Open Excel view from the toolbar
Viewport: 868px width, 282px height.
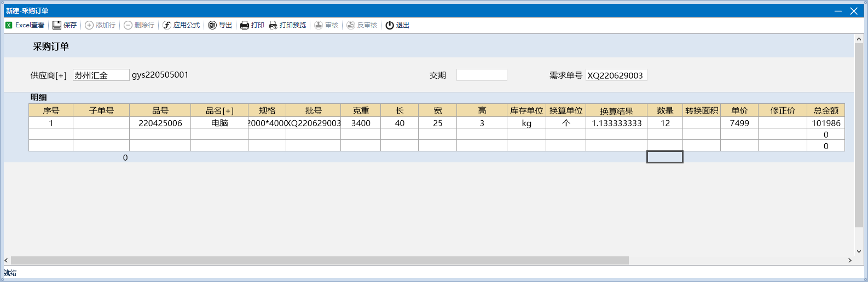point(25,25)
